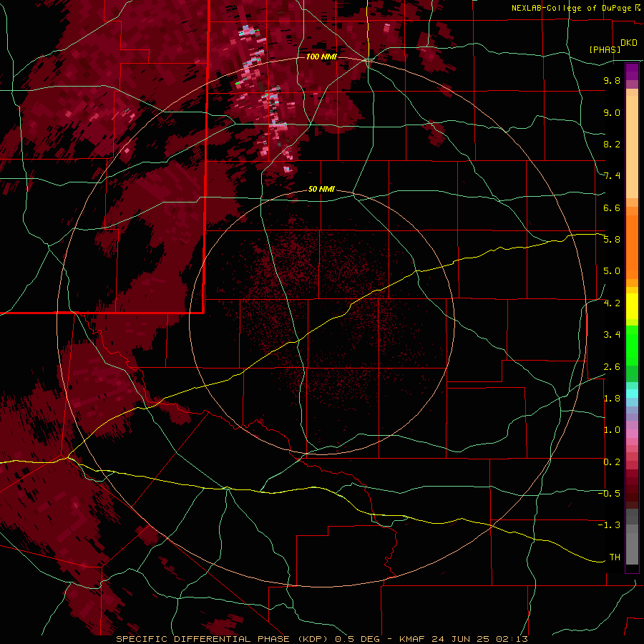Click the 9.8 value on the color scale

(x=612, y=80)
